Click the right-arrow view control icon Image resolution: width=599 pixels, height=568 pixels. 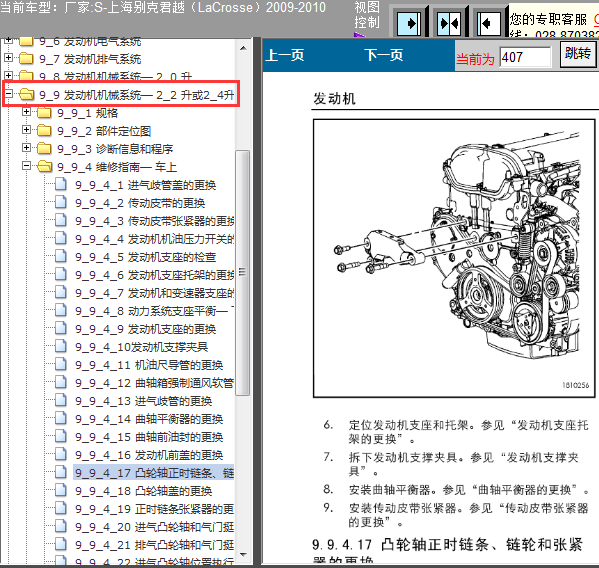pos(409,24)
